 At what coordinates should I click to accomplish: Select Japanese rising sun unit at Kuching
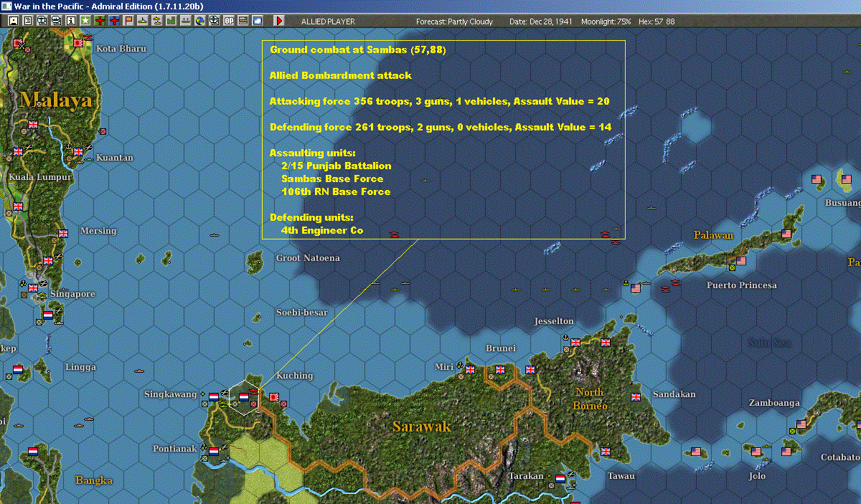[x=273, y=396]
